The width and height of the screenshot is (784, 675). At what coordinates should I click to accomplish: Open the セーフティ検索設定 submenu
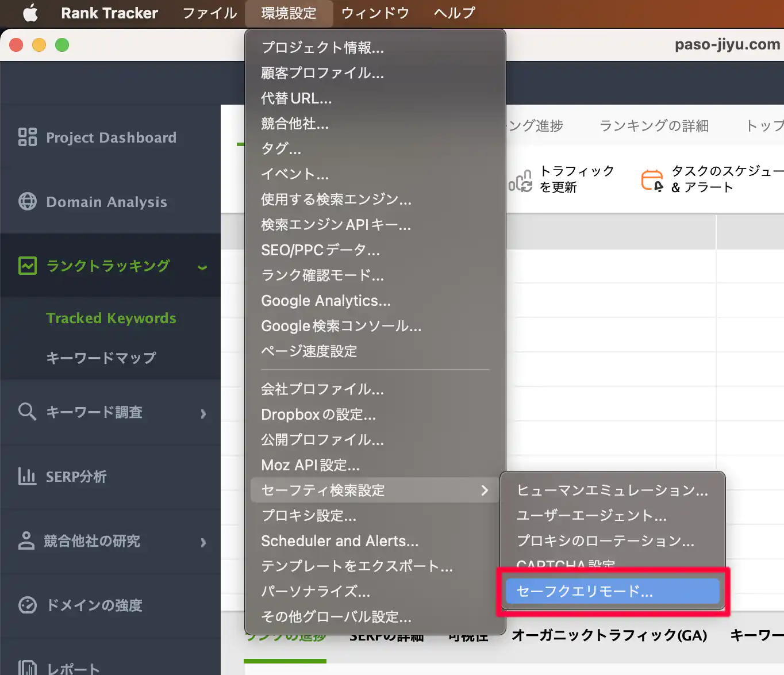pos(375,490)
